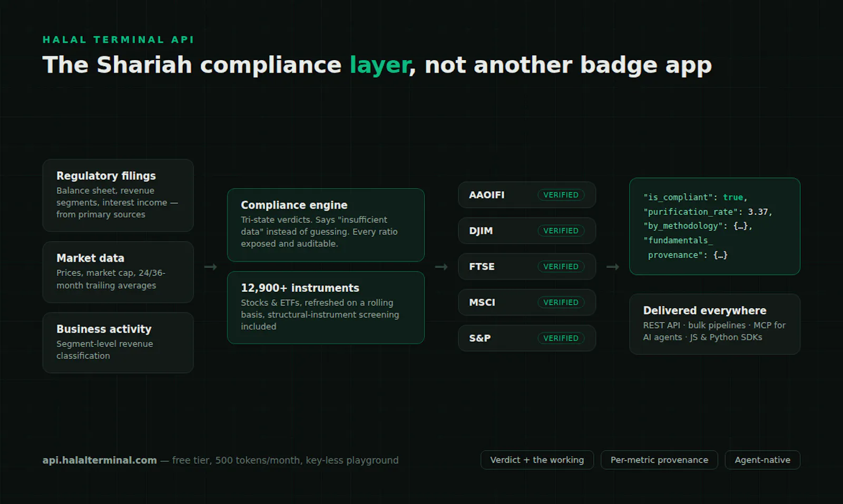This screenshot has height=504, width=843.
Task: Click the Shariah compliance layer headline
Action: (x=377, y=65)
